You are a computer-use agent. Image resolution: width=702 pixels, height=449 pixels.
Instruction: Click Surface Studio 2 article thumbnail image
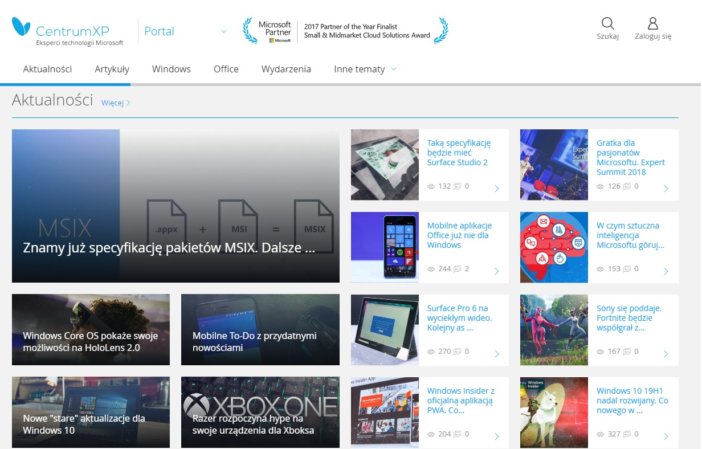coord(385,165)
